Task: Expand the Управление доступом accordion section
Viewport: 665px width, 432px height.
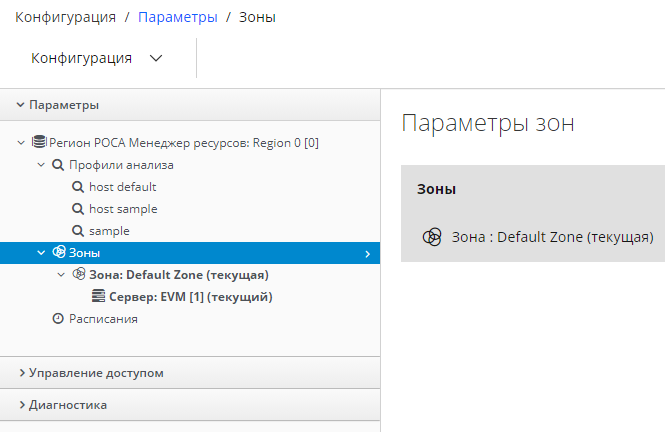Action: [96, 373]
